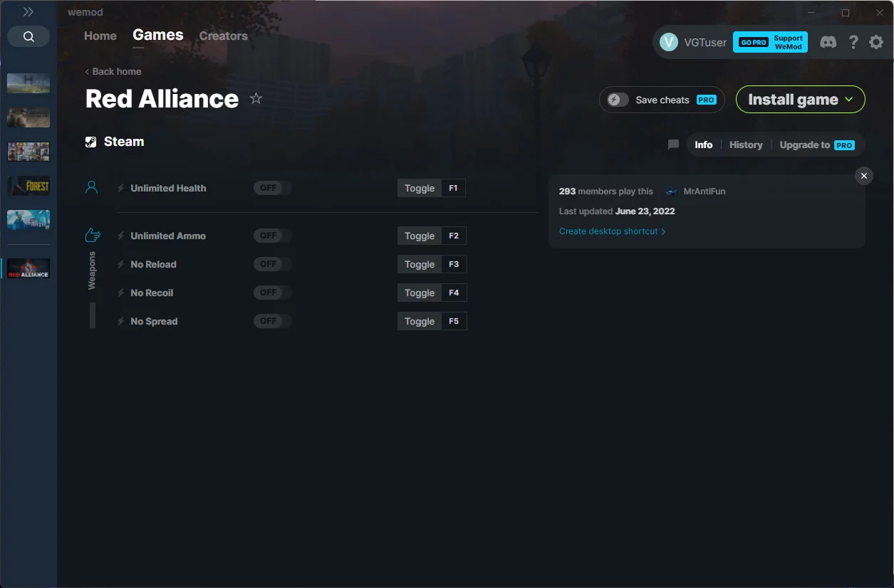
Task: Toggle No Reload OFF switch
Action: [x=272, y=264]
